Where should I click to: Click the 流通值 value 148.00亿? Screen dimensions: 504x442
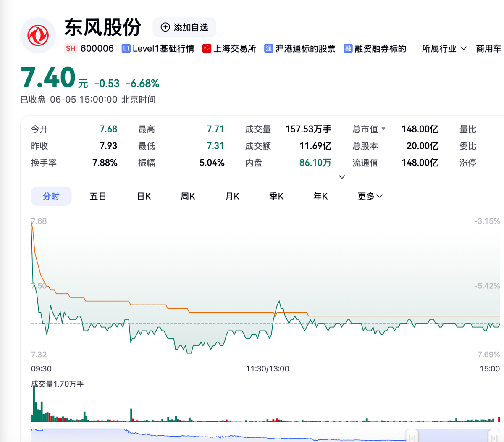pyautogui.click(x=420, y=163)
